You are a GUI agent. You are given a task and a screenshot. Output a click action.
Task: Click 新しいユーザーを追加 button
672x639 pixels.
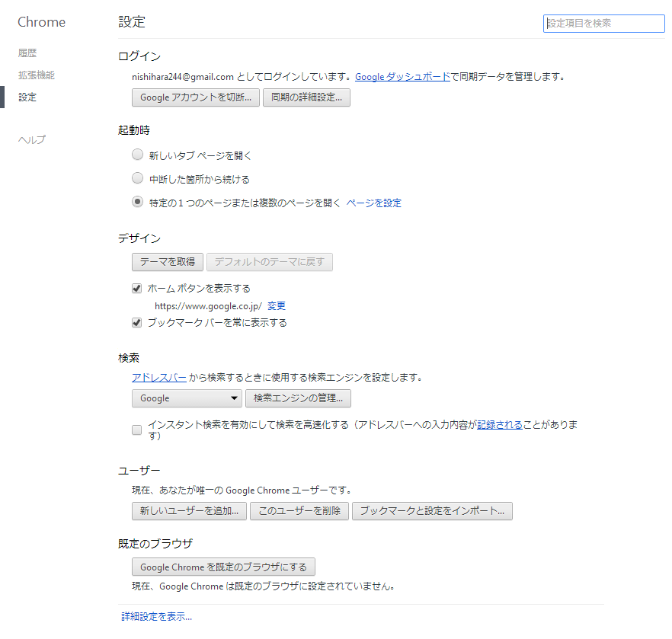pos(190,511)
